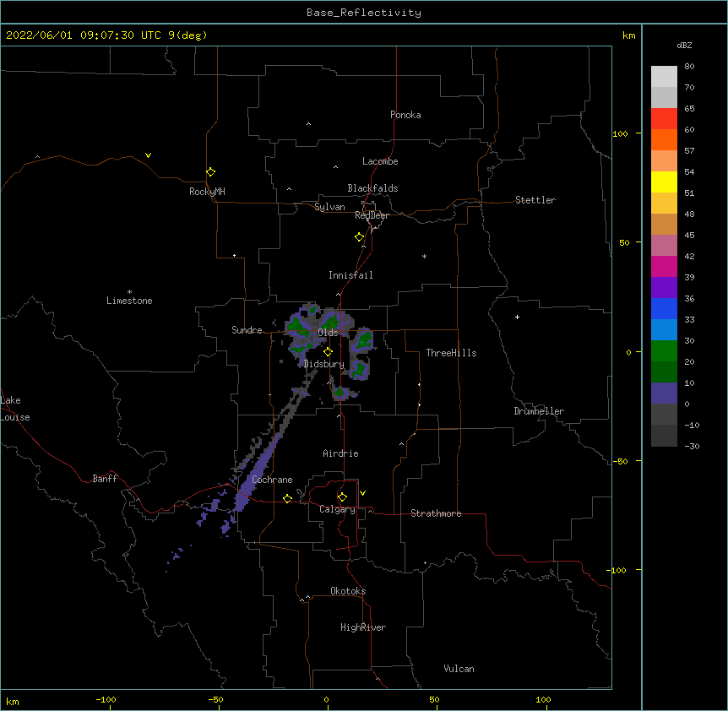
Task: Click the yellow V marker northeast of Calgary
Action: pyautogui.click(x=362, y=493)
